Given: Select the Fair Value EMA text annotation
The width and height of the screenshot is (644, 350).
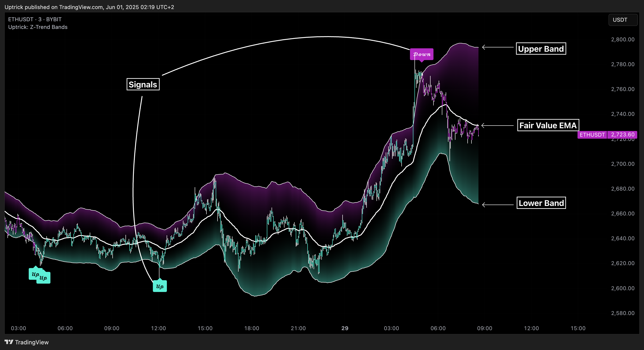Looking at the screenshot, I should pyautogui.click(x=548, y=125).
